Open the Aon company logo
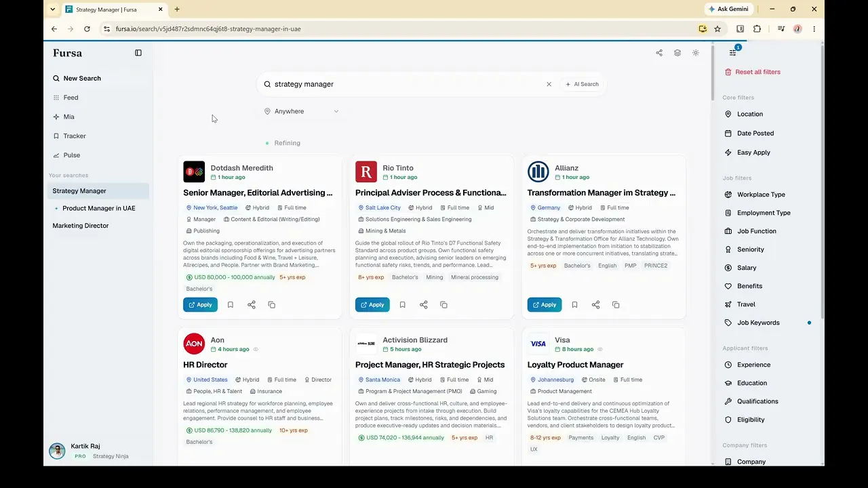 coord(194,344)
